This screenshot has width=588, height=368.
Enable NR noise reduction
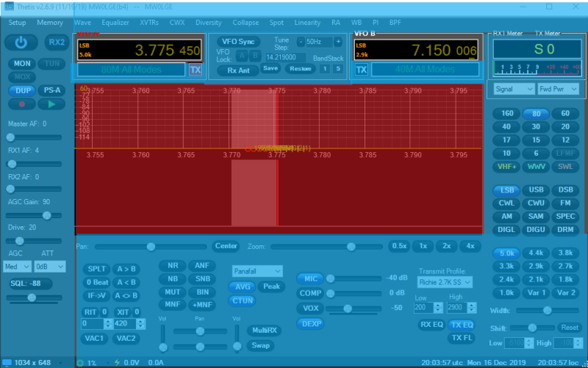173,266
